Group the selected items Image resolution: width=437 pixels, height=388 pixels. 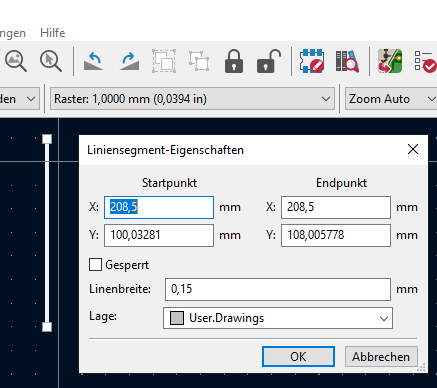(x=164, y=61)
